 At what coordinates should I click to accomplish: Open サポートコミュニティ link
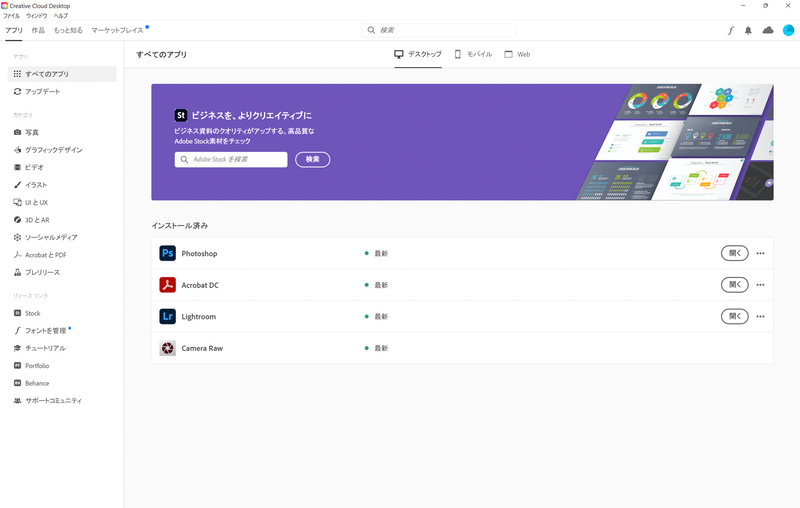47,400
